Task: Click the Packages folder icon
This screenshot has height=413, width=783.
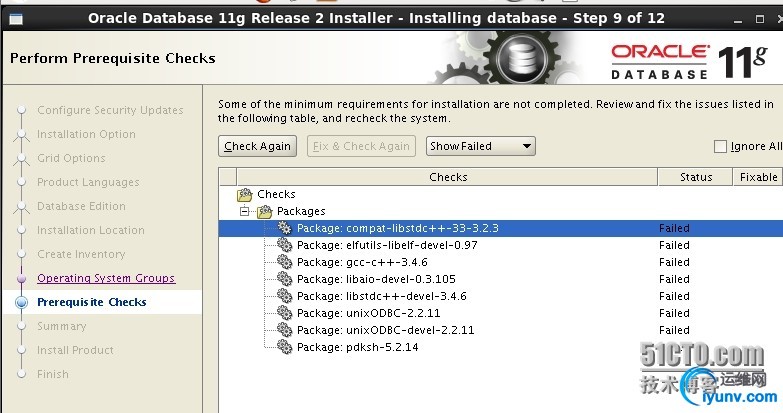Action: coord(265,211)
